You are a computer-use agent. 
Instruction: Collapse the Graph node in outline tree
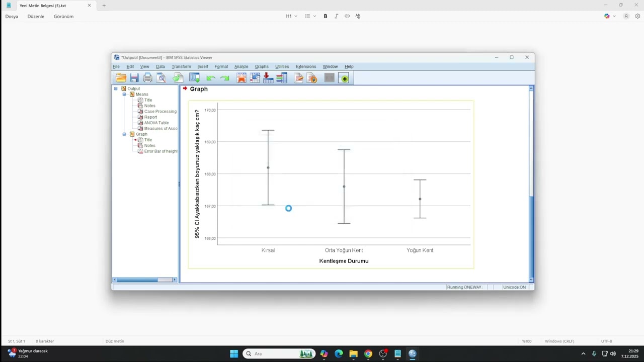124,134
